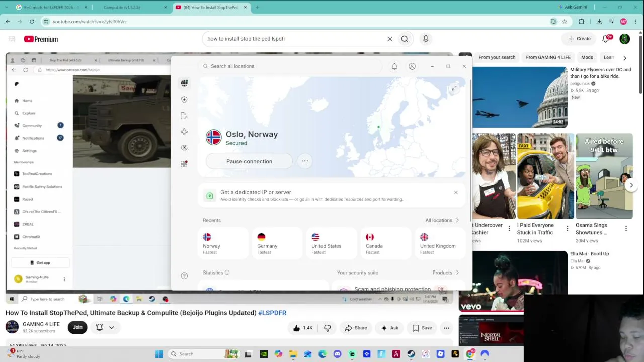Open the browser three-dot menu
Image resolution: width=644 pixels, height=362 pixels.
point(636,22)
